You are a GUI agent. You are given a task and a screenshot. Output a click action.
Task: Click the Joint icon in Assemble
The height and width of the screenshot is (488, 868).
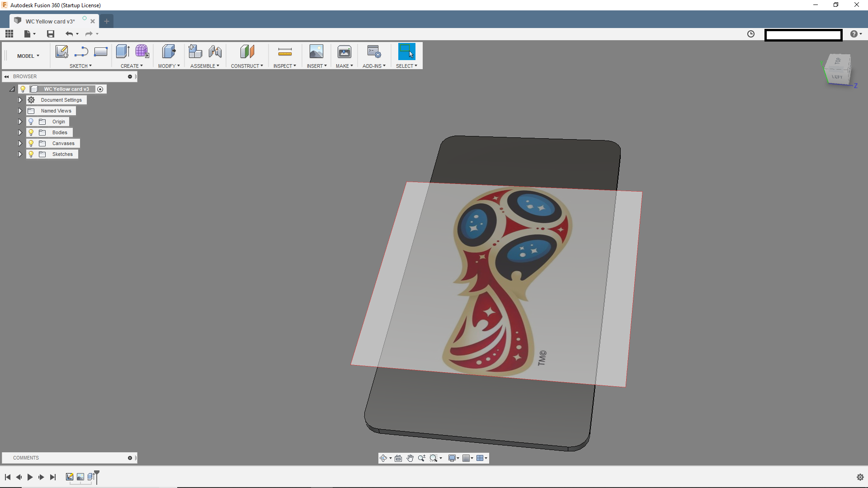(215, 52)
